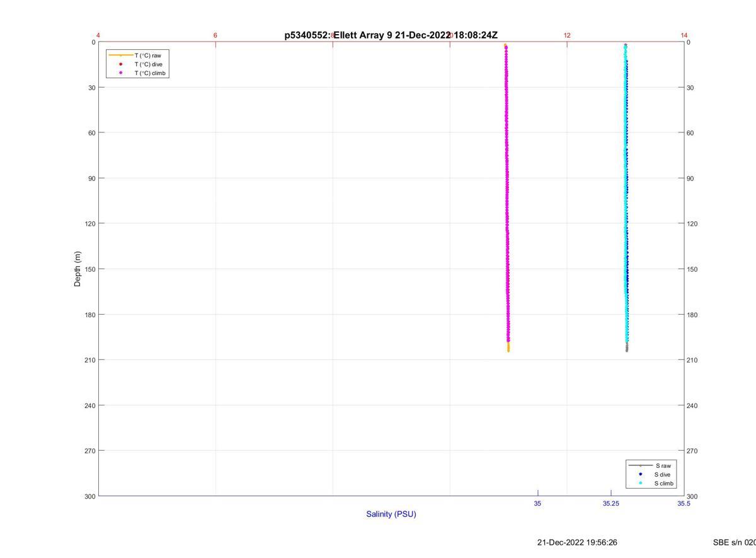
Task: Click the red temperature tick label 6
Action: (215, 35)
